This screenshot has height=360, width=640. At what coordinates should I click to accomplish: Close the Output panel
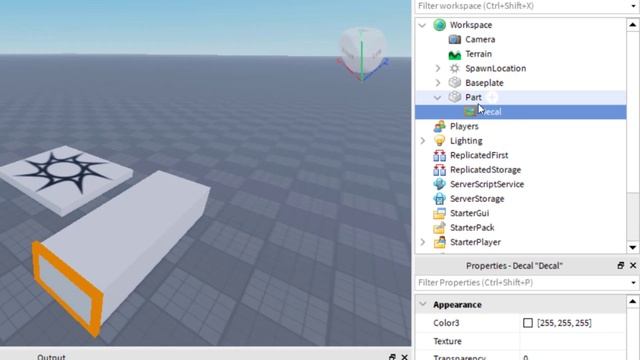[404, 357]
